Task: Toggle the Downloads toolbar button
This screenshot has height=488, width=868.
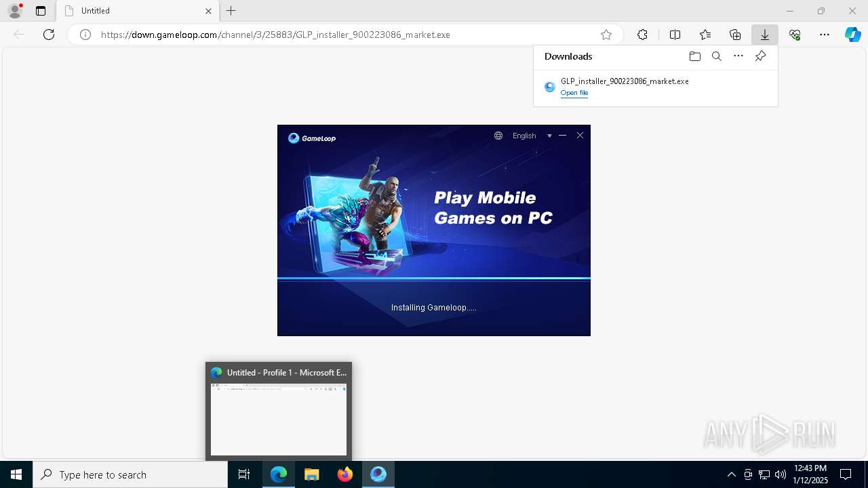Action: (764, 35)
